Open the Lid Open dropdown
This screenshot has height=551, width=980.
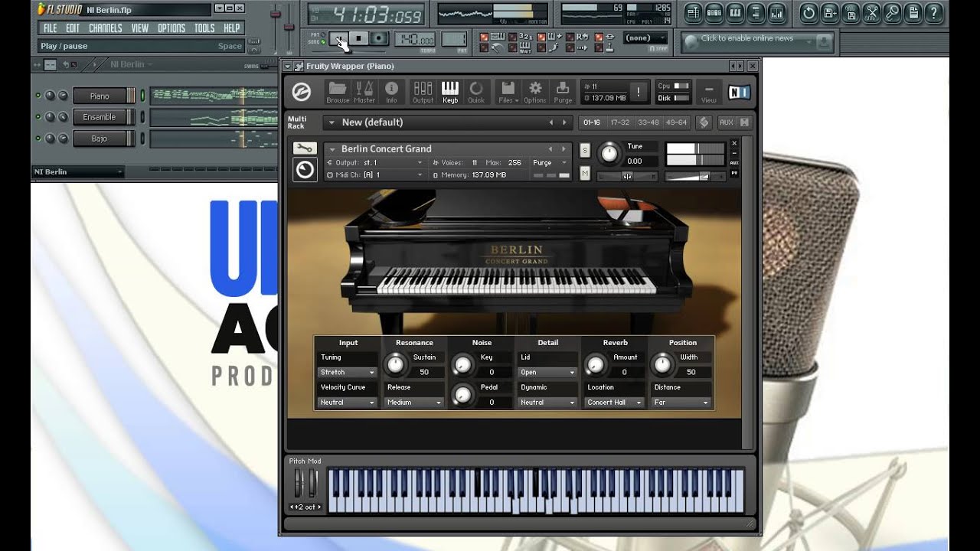point(547,372)
